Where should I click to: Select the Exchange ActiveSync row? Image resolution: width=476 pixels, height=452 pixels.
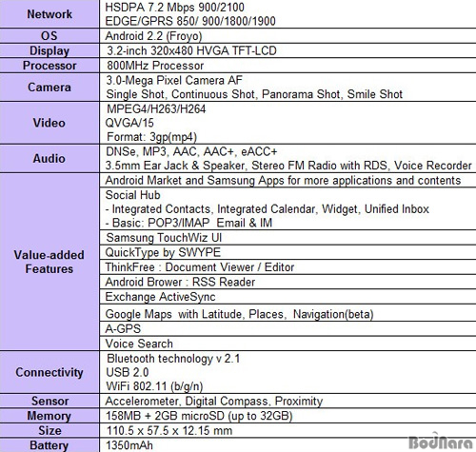(288, 297)
